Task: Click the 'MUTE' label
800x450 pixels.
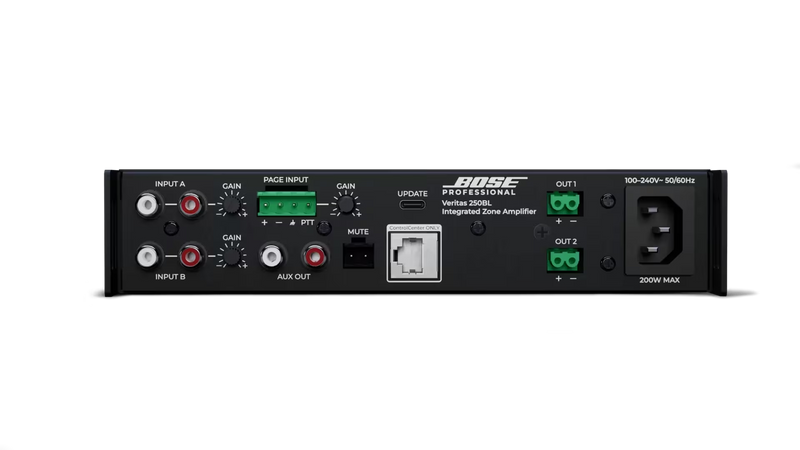Action: pos(358,232)
